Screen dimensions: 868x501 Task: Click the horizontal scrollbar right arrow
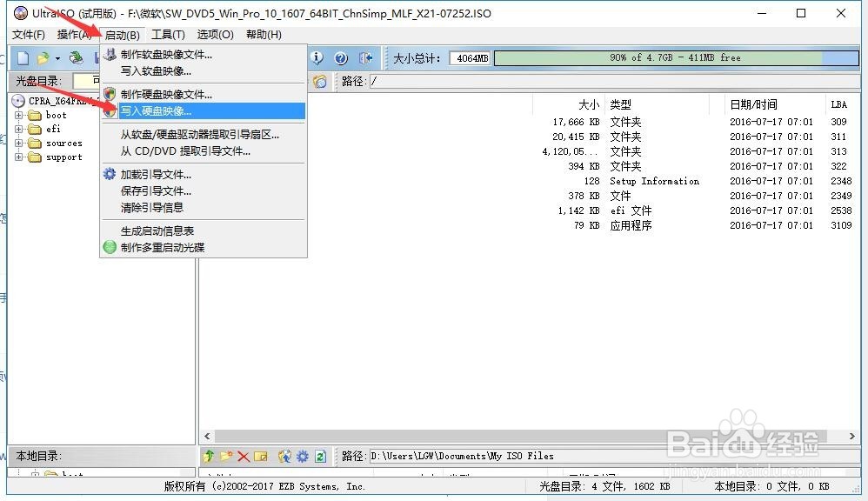coord(852,437)
